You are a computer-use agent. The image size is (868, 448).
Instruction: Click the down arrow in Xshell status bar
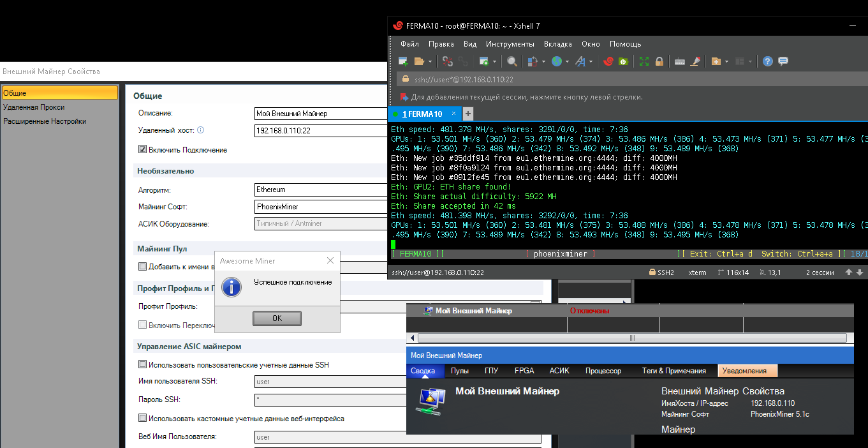click(x=860, y=273)
